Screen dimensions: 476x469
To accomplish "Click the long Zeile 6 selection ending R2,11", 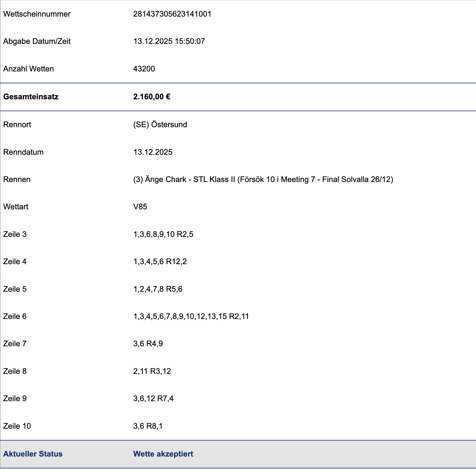I will (191, 316).
